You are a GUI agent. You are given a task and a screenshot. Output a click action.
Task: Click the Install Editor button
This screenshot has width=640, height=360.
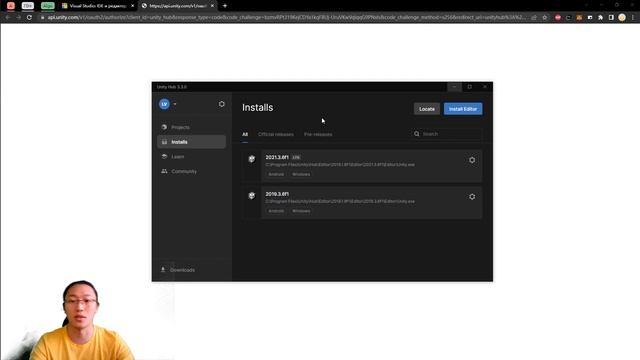click(x=463, y=109)
